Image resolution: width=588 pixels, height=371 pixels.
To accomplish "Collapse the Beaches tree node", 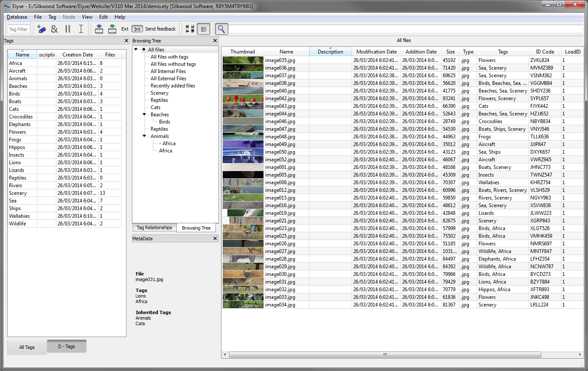I will (144, 115).
